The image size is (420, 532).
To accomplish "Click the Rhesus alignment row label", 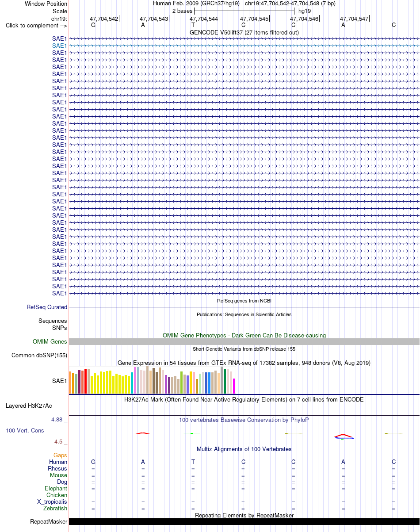I will pos(57,468).
